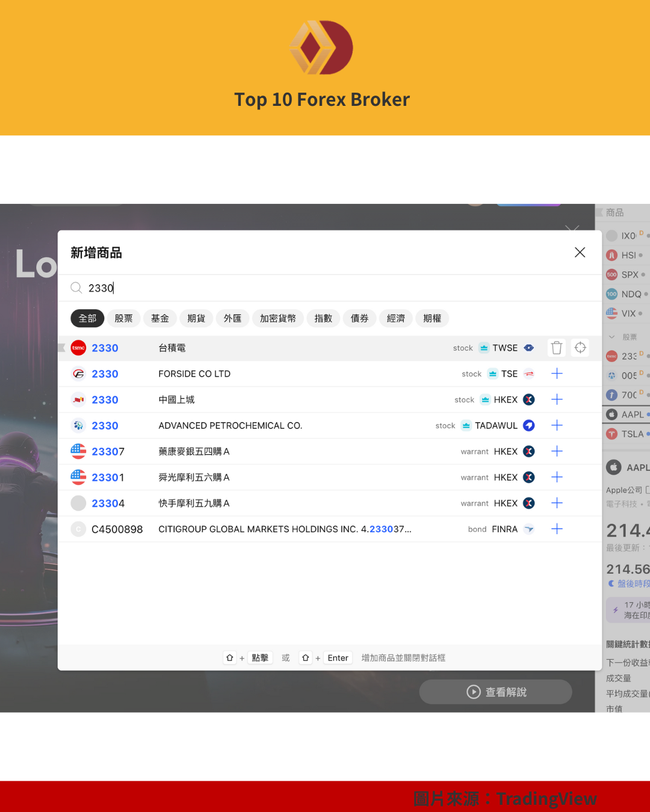Select the FORSIDE CO LTD result

330,374
